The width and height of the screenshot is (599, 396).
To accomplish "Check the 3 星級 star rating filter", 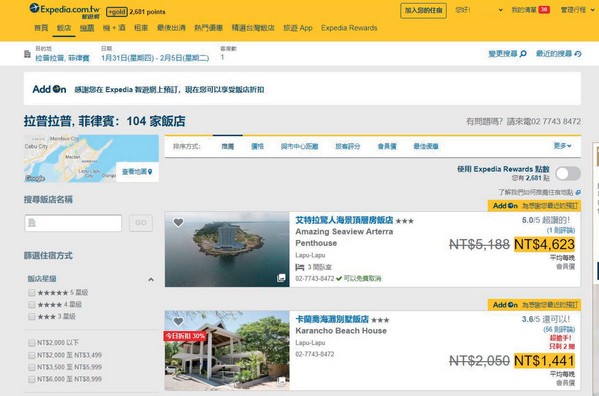I will 32,316.
